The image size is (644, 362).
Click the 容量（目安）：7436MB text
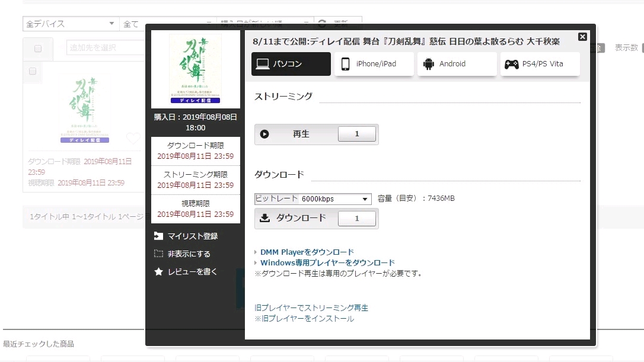pyautogui.click(x=416, y=198)
